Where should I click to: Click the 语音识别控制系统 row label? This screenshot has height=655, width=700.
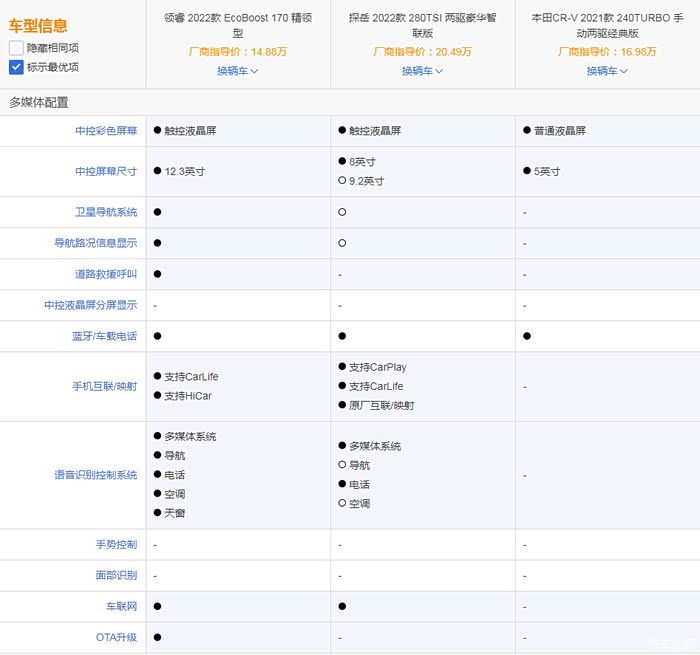[x=96, y=475]
